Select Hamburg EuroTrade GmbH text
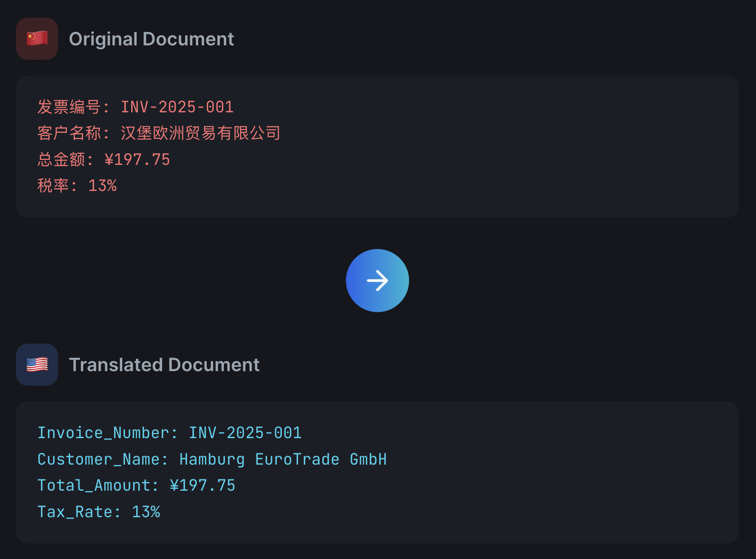756x559 pixels. click(283, 459)
